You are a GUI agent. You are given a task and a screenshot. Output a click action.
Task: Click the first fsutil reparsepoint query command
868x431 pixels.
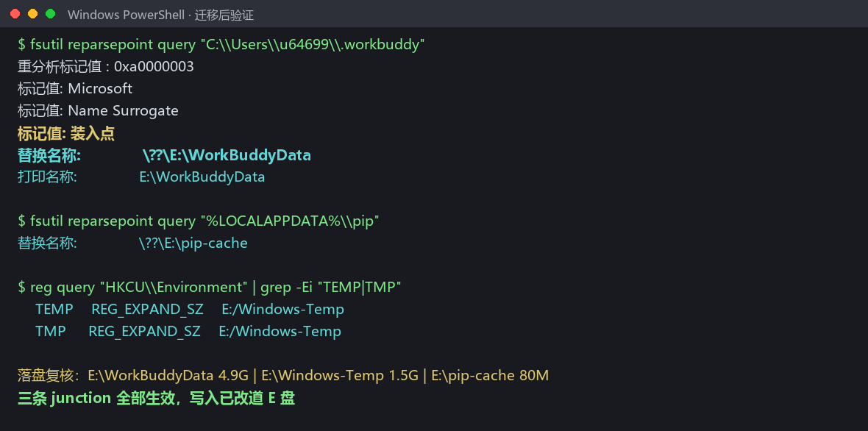(221, 45)
